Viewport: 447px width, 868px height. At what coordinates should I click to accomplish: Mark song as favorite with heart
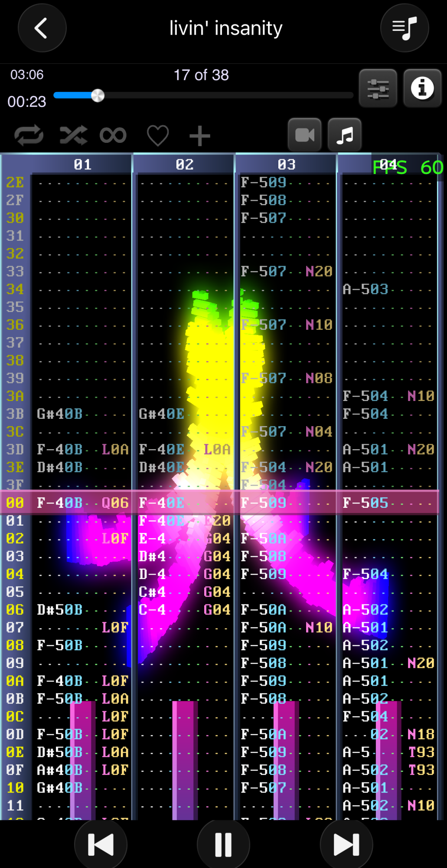pyautogui.click(x=158, y=135)
